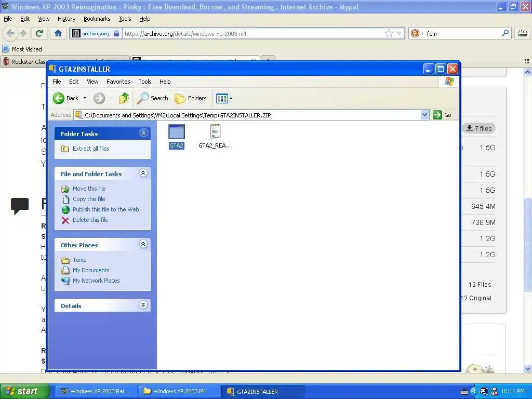Click Publish this file to the Web
Viewport: 532px width, 399px height.
click(x=106, y=210)
